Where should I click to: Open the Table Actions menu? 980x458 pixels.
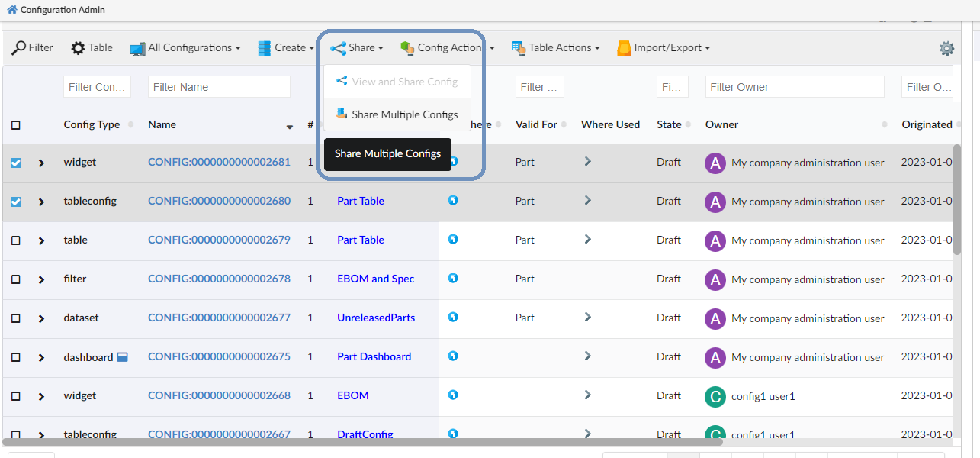555,48
